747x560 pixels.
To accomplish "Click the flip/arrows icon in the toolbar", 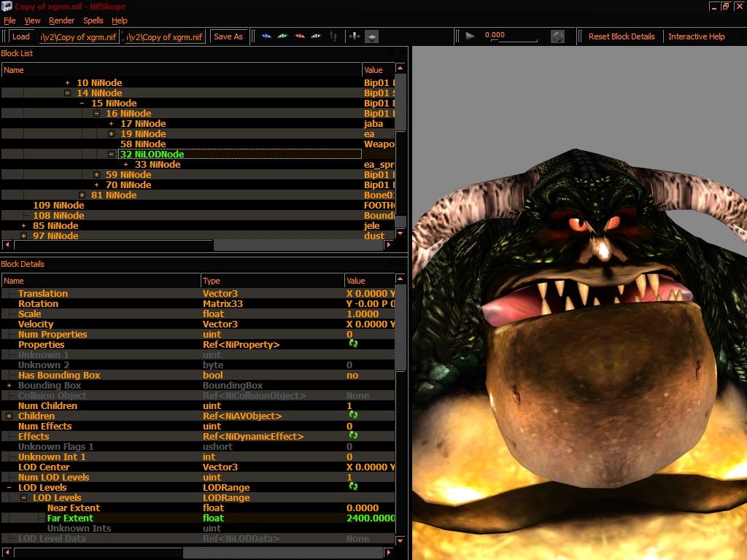I will pos(355,36).
